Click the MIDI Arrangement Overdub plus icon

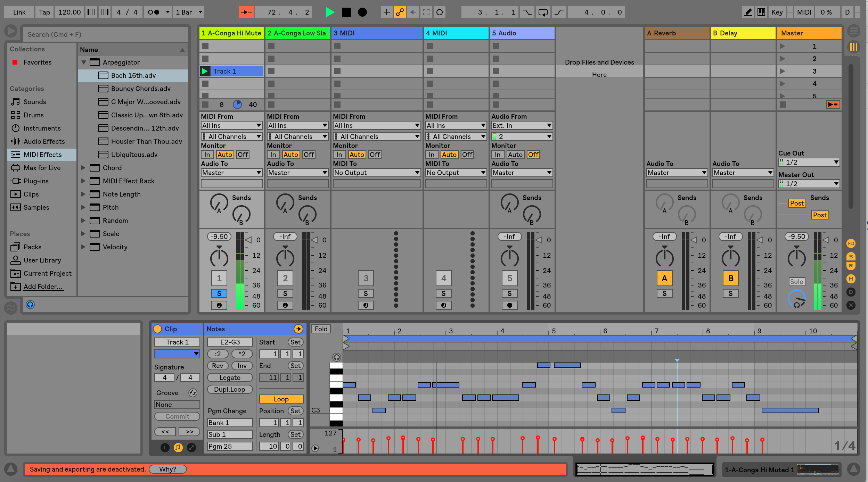pos(386,12)
